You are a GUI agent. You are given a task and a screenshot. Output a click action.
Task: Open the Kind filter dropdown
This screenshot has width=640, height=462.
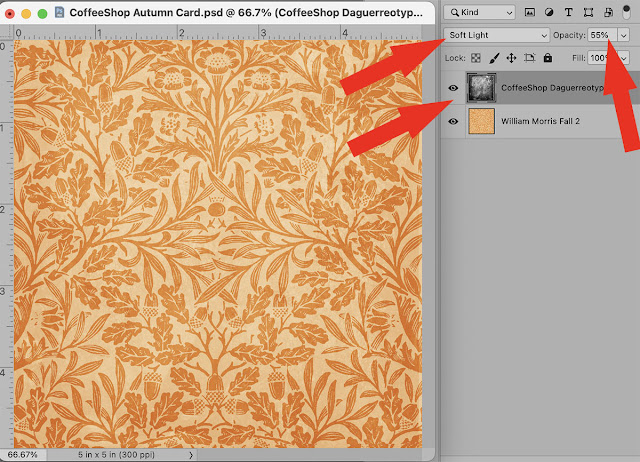[x=480, y=13]
